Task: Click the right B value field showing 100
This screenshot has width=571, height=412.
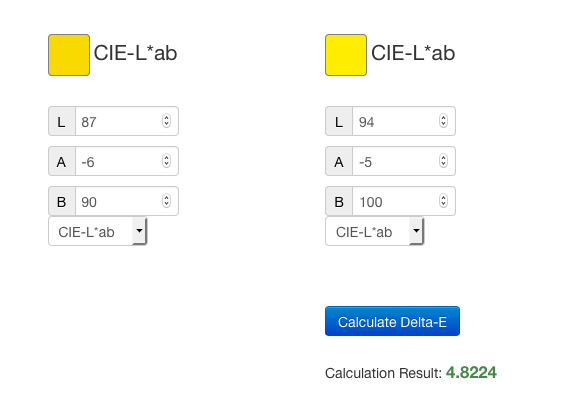Action: coord(404,201)
